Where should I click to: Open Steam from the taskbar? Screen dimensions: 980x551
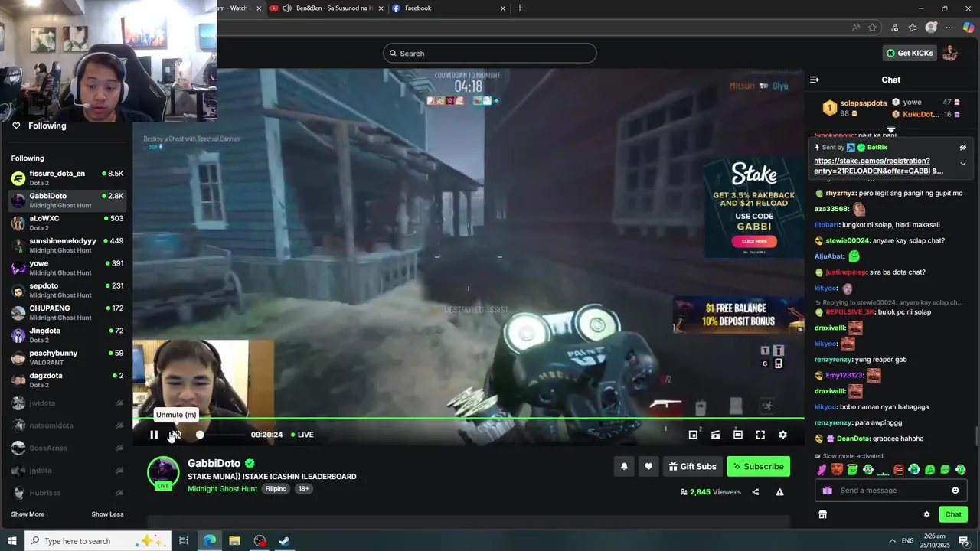[x=283, y=541]
